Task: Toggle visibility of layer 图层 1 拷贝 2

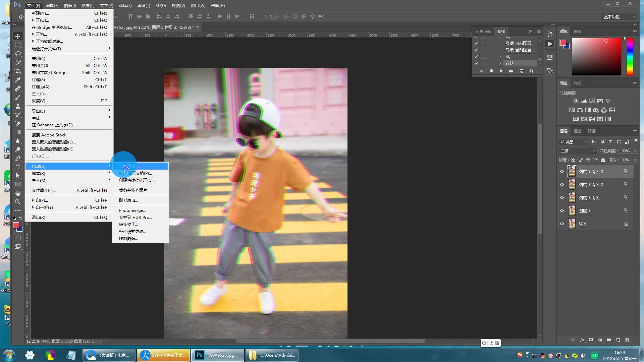Action: [x=562, y=184]
